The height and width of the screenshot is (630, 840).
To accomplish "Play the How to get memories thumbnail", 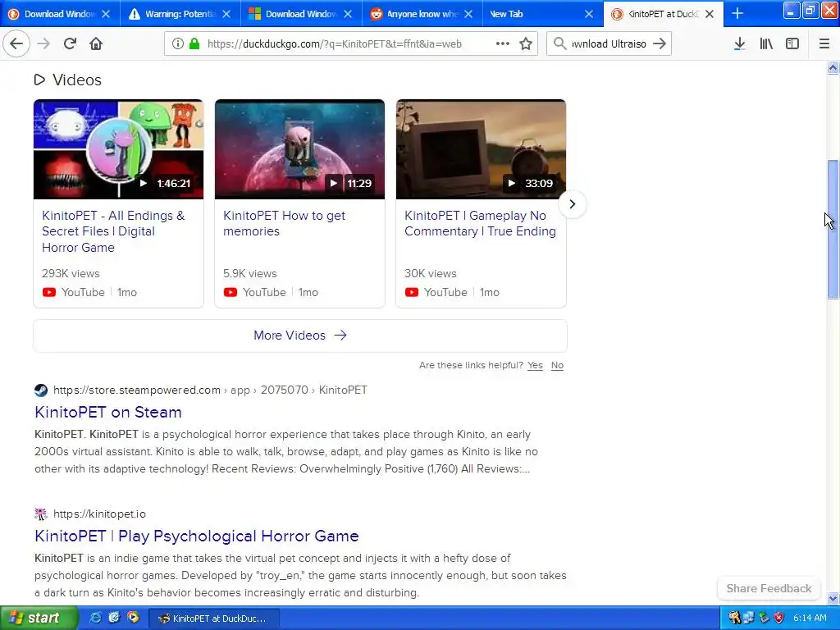I will pos(299,149).
